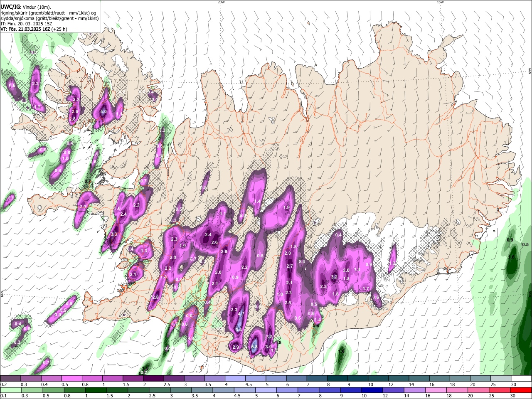Click the 1.5 label on the upper scale
The height and width of the screenshot is (399, 532).
(126, 384)
